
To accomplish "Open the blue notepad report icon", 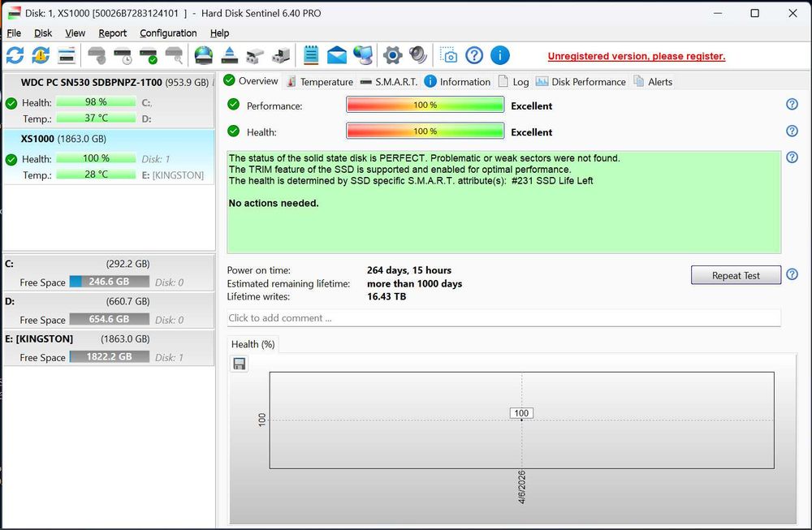I will [311, 55].
